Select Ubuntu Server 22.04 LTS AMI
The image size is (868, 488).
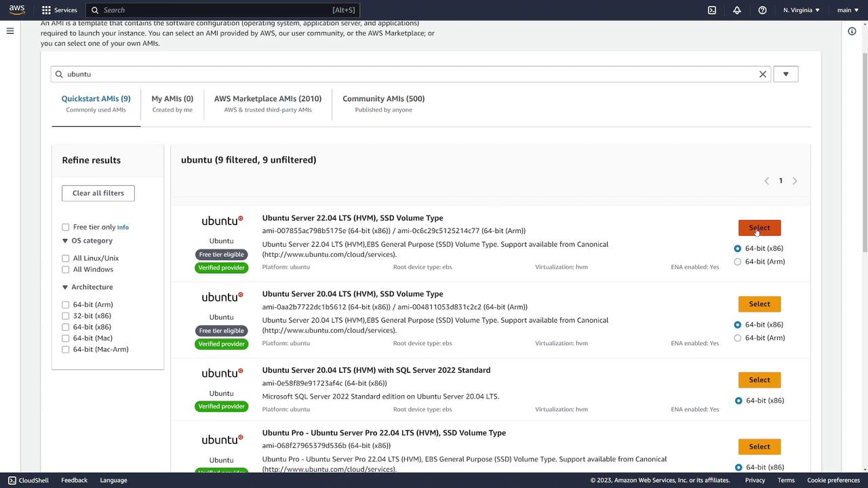point(759,228)
